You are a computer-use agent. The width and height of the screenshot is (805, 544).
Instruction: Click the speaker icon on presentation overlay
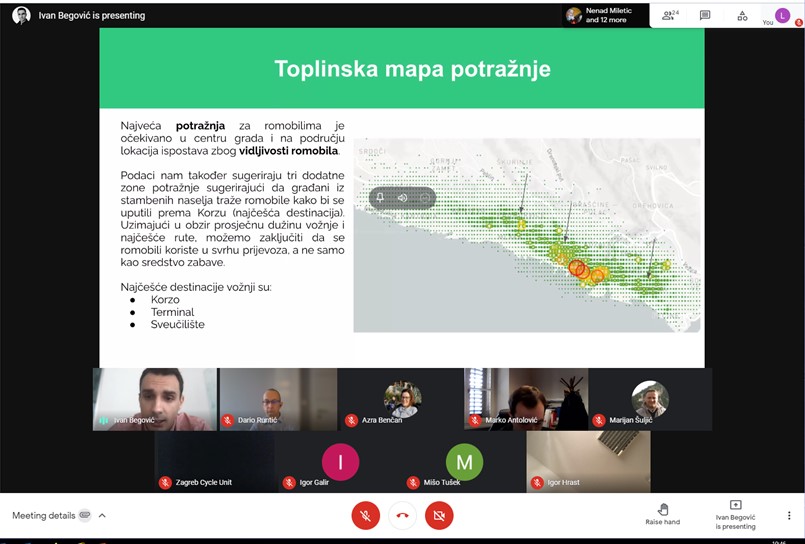pyautogui.click(x=402, y=197)
